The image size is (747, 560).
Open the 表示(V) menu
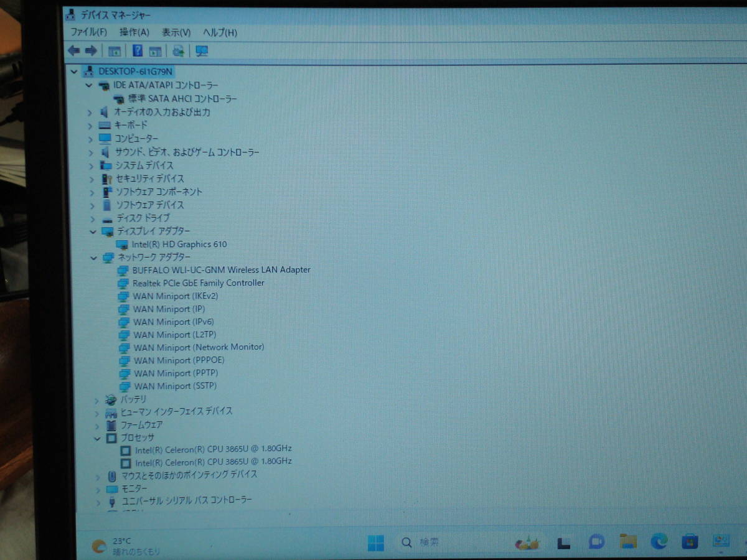point(176,32)
